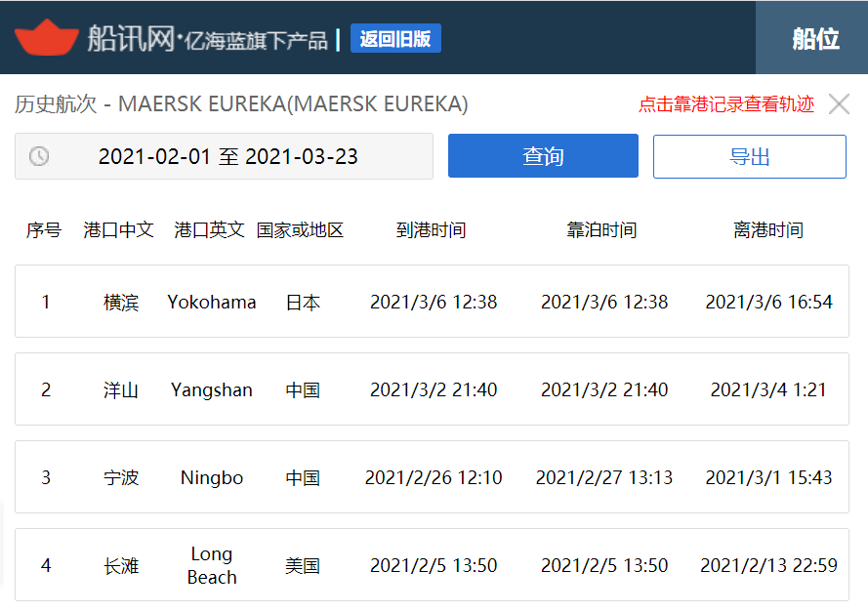
Task: Click the 离港时间 column header
Action: pos(768,229)
